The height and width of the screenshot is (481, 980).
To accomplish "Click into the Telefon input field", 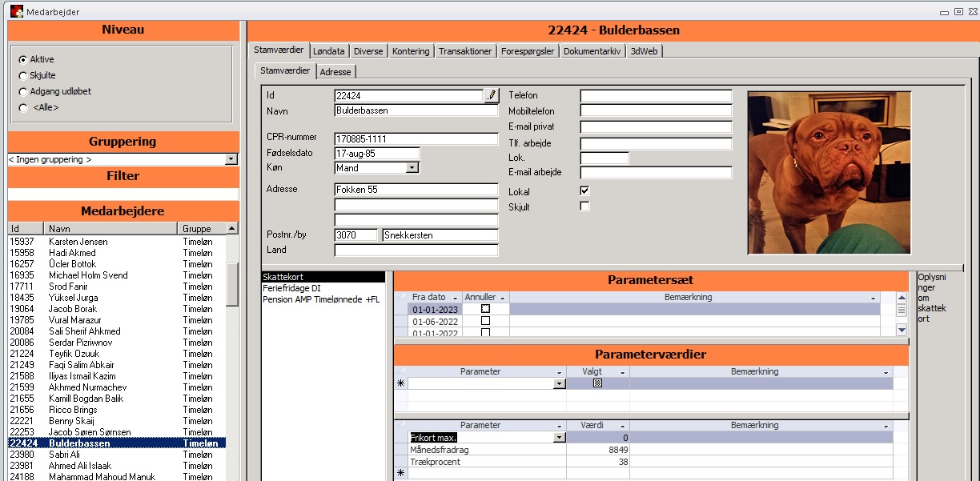I will tap(656, 96).
